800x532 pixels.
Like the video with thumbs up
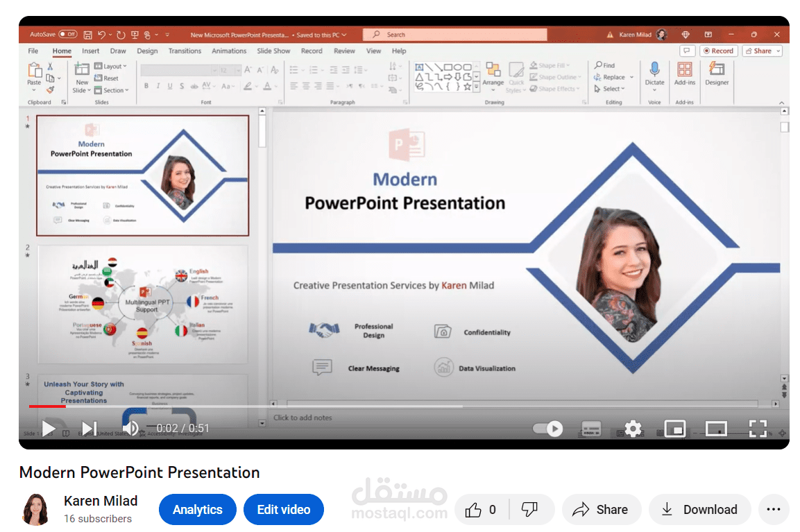pyautogui.click(x=481, y=510)
